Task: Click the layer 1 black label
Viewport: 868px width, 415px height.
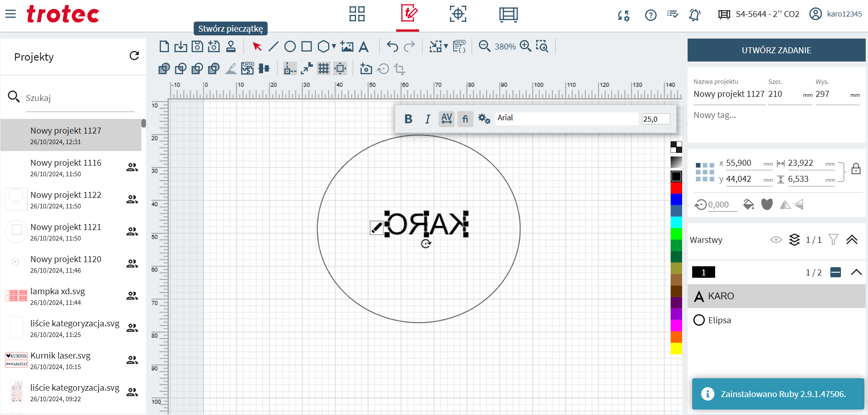Action: point(703,272)
